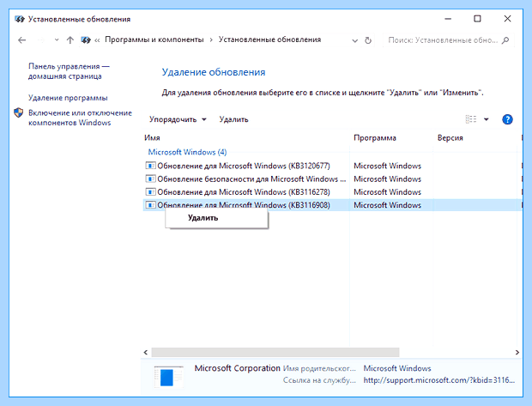Expand the address bar history dropdown

tap(355, 40)
